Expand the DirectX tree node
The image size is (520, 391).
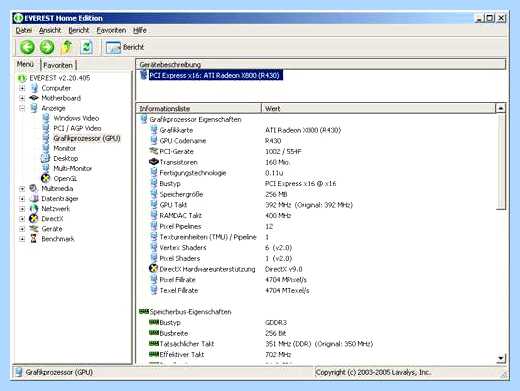pyautogui.click(x=22, y=219)
